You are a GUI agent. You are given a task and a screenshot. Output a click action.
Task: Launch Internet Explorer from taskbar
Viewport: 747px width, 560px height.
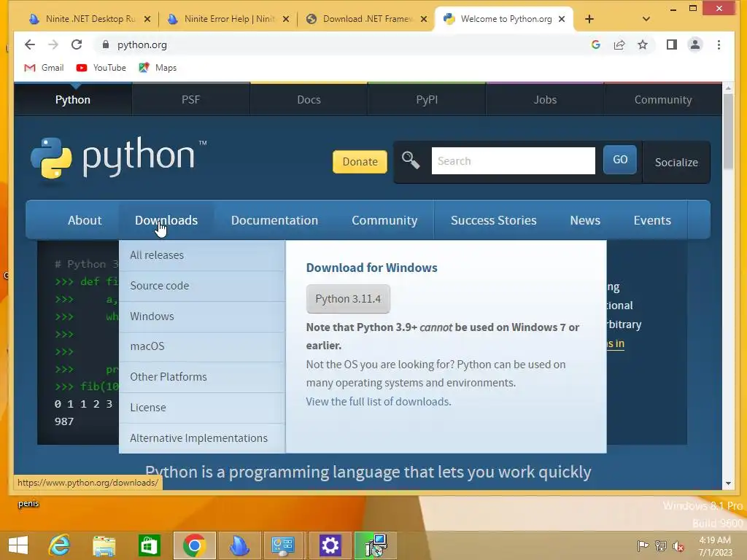[x=60, y=545]
